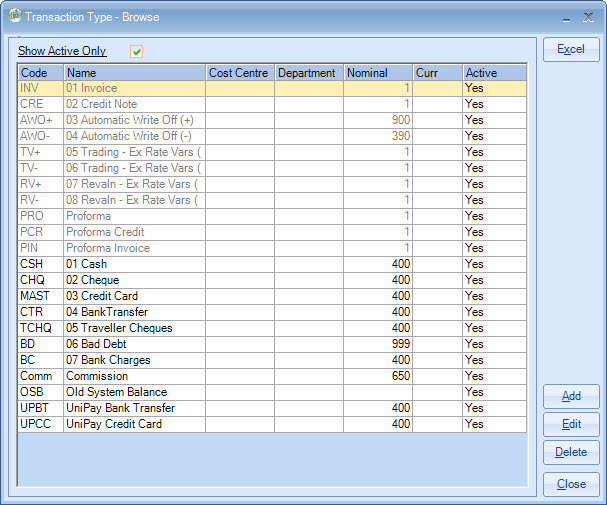Select the 06 Bad Debt row

272,344
